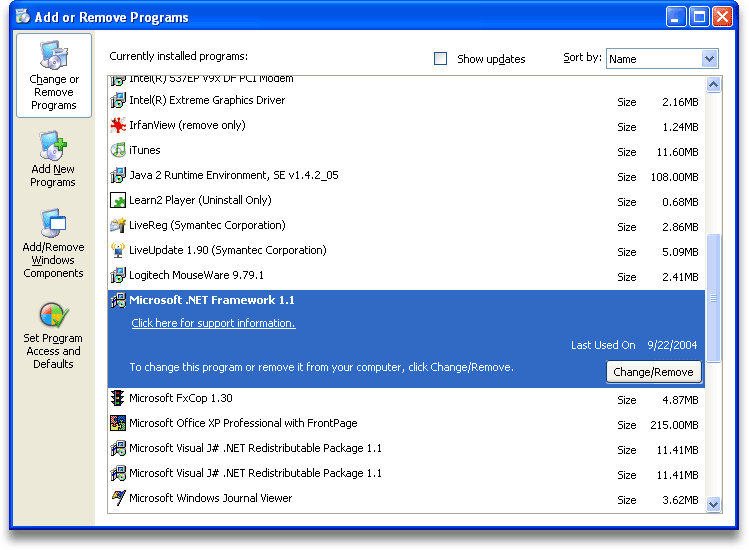
Task: Click the support information link
Action: 213,323
